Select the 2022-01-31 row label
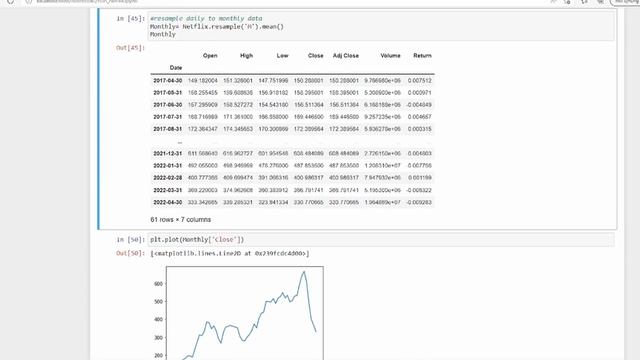Viewport: 640px width, 360px height. pos(168,166)
